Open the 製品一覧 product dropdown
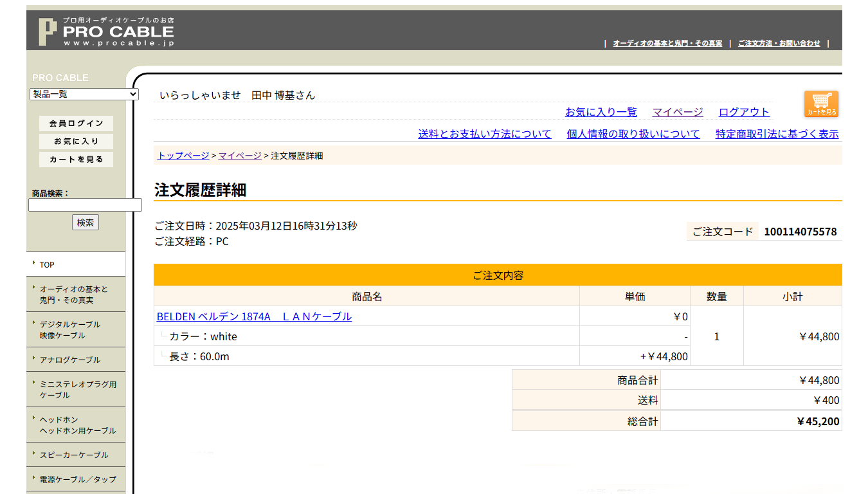868x494 pixels. 84,94
